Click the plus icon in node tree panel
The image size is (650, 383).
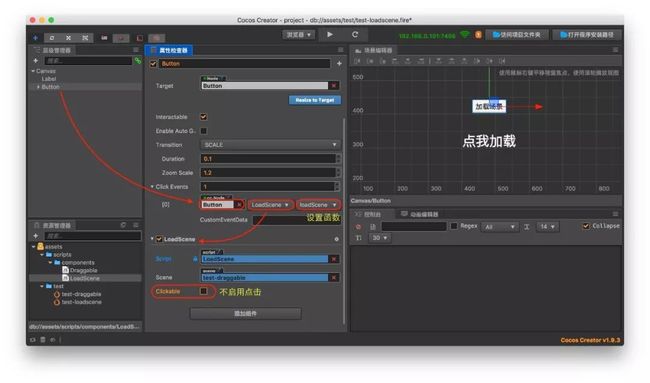click(x=36, y=61)
